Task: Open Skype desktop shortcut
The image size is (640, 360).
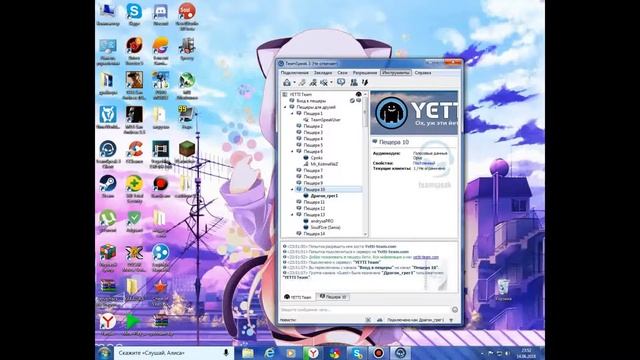Action: click(134, 15)
